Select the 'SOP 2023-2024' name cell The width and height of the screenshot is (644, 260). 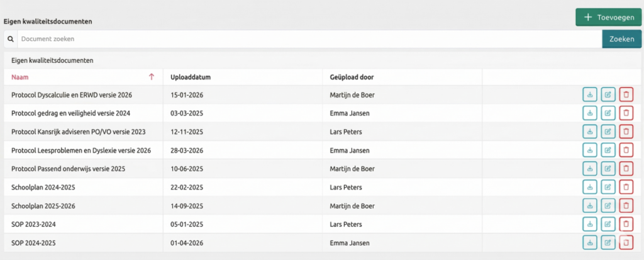(x=84, y=224)
